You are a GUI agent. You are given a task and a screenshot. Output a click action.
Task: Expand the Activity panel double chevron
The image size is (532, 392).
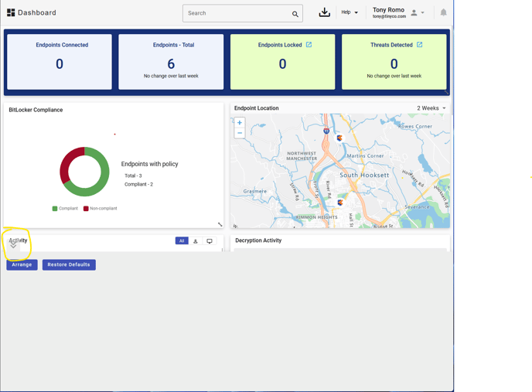(13, 246)
